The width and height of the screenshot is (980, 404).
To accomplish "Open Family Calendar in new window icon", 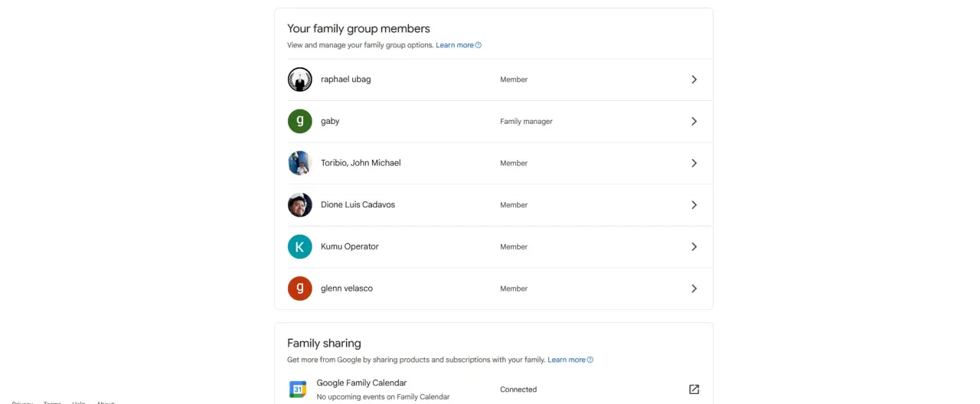I will (x=694, y=389).
